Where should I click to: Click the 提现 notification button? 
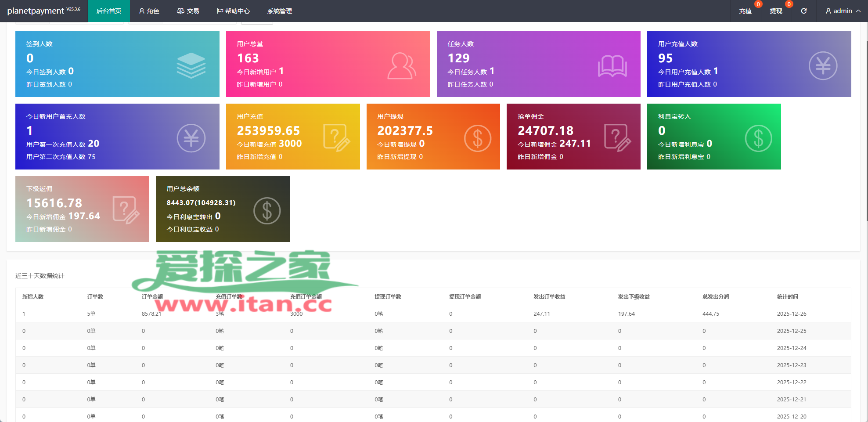click(x=776, y=11)
